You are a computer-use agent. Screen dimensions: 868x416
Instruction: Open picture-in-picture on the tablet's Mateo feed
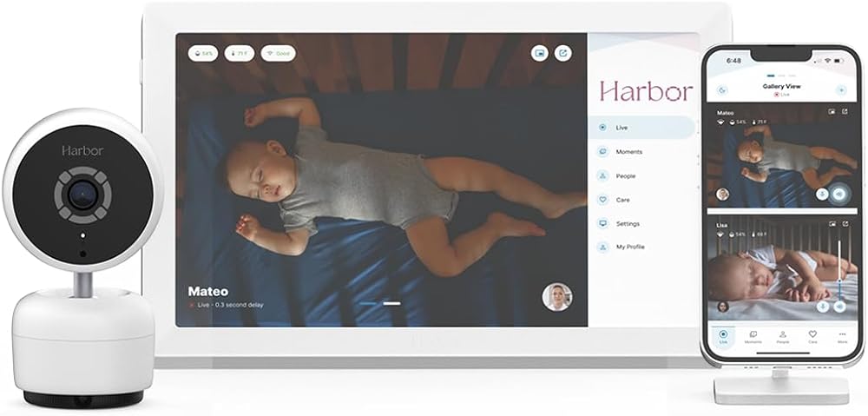tap(539, 53)
